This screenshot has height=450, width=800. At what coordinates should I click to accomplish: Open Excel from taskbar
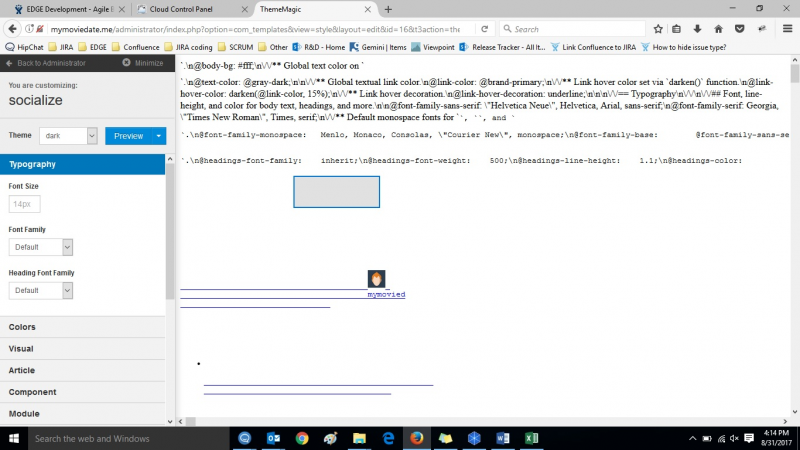531,438
